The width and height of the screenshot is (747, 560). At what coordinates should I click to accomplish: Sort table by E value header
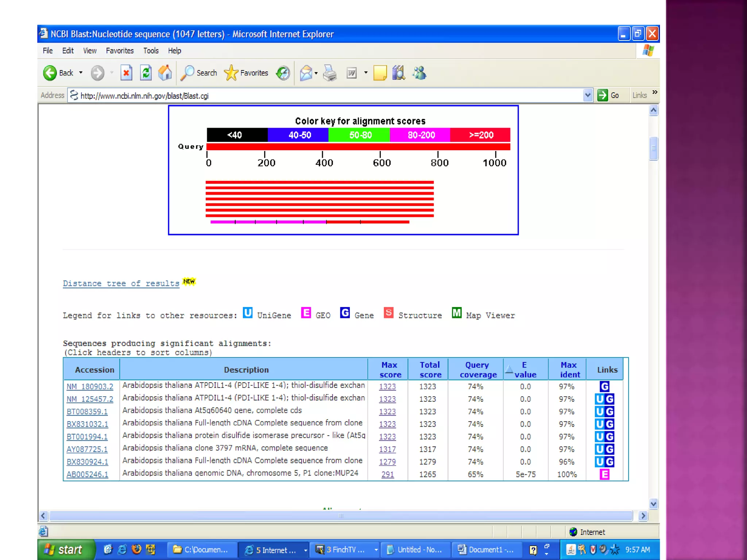[525, 370]
